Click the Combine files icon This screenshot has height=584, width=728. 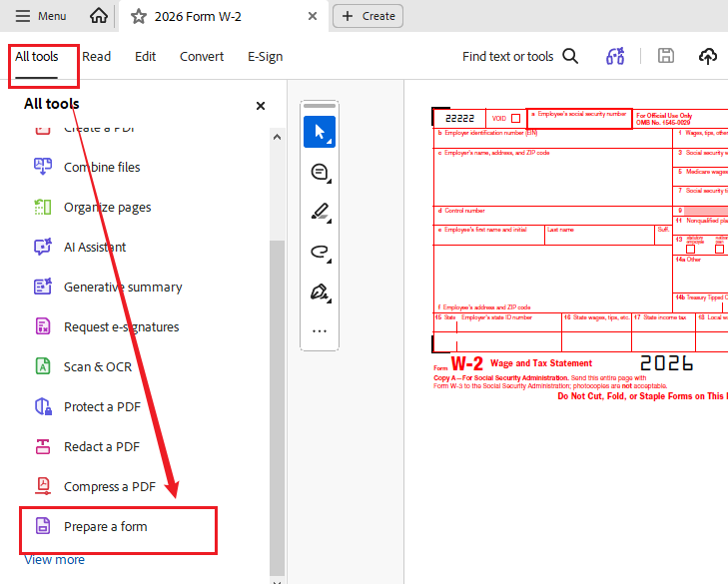pos(43,166)
